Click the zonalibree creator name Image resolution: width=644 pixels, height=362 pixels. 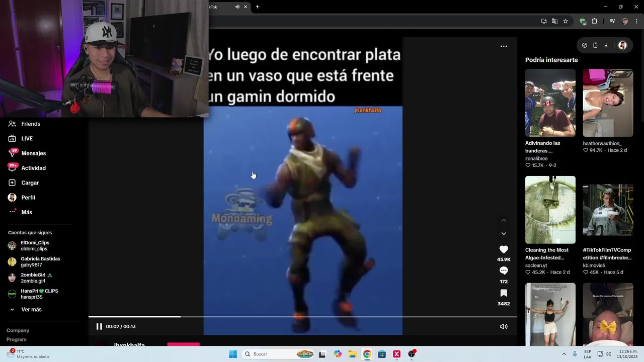(536, 158)
